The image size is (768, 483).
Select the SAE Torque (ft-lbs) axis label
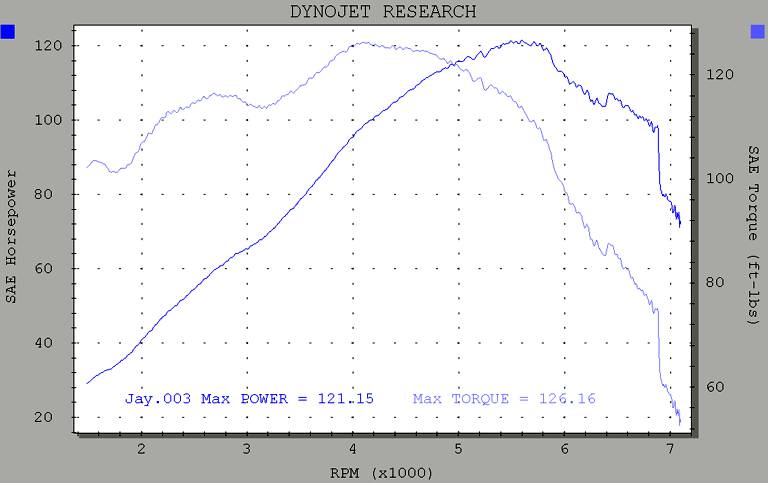[x=754, y=235]
